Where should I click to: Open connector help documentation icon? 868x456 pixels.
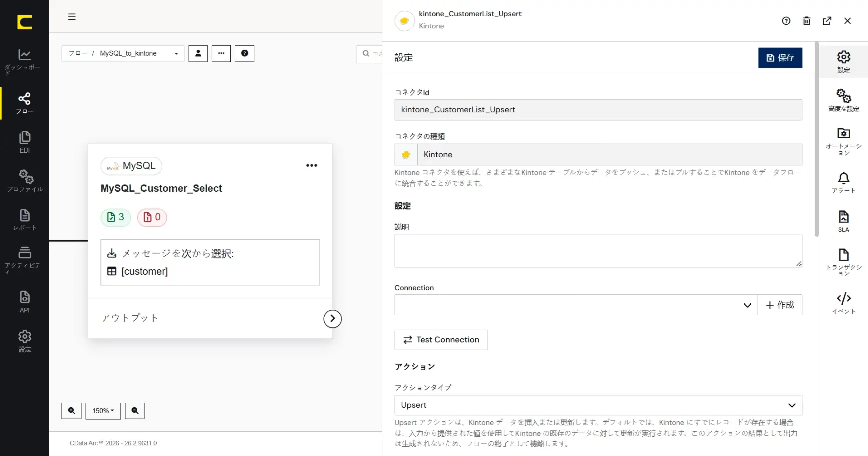click(x=786, y=21)
